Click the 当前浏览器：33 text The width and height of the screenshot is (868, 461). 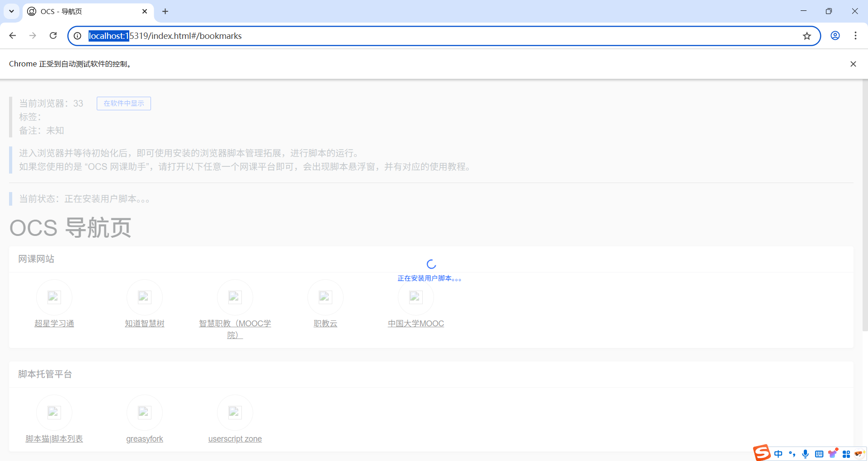pyautogui.click(x=51, y=103)
